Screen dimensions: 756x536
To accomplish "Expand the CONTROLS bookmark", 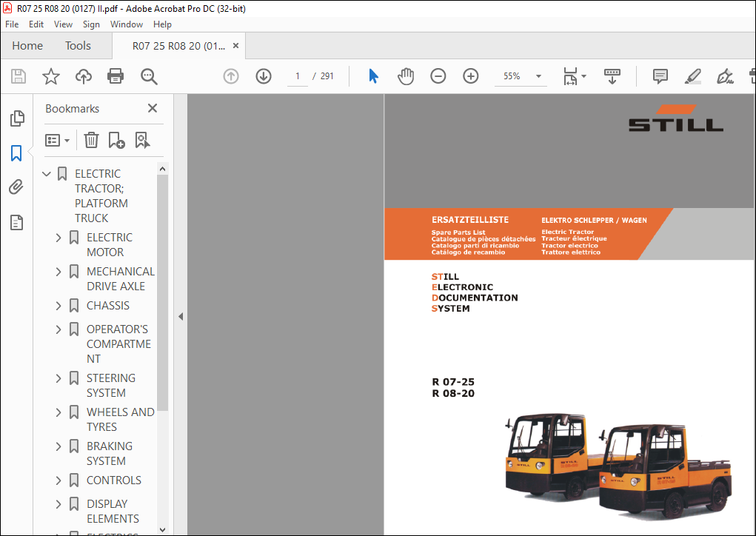I will point(58,480).
